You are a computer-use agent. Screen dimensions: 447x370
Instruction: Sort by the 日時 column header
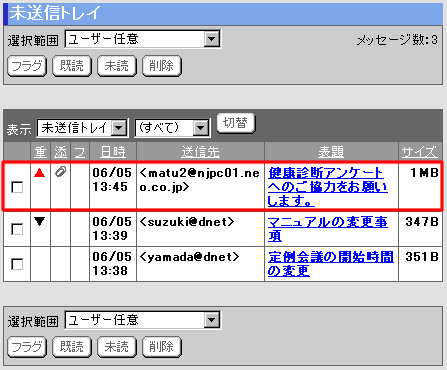coord(113,152)
